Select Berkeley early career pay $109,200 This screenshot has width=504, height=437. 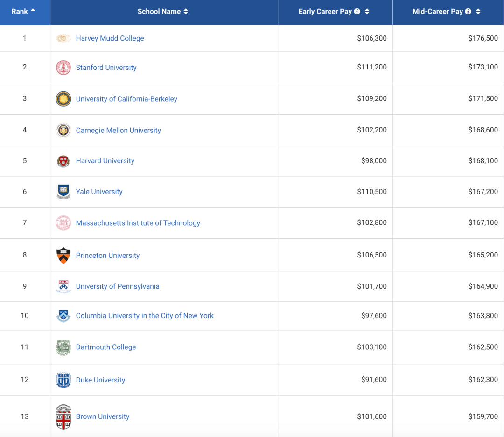(x=372, y=98)
